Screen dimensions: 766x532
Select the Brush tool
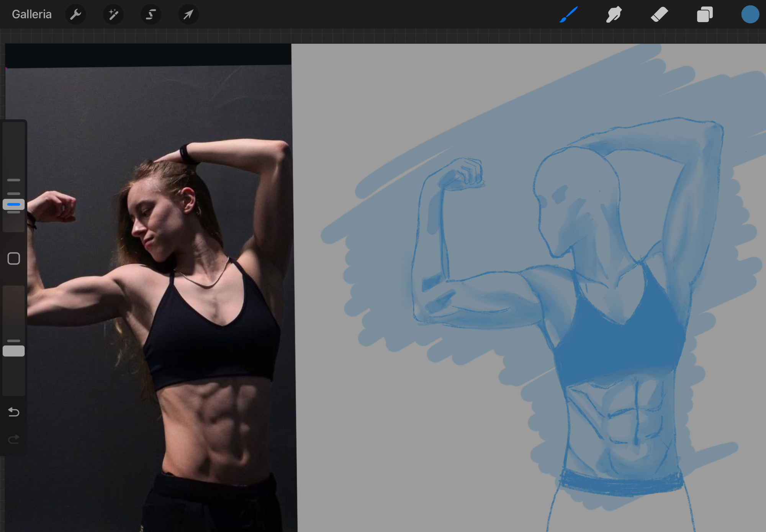569,15
